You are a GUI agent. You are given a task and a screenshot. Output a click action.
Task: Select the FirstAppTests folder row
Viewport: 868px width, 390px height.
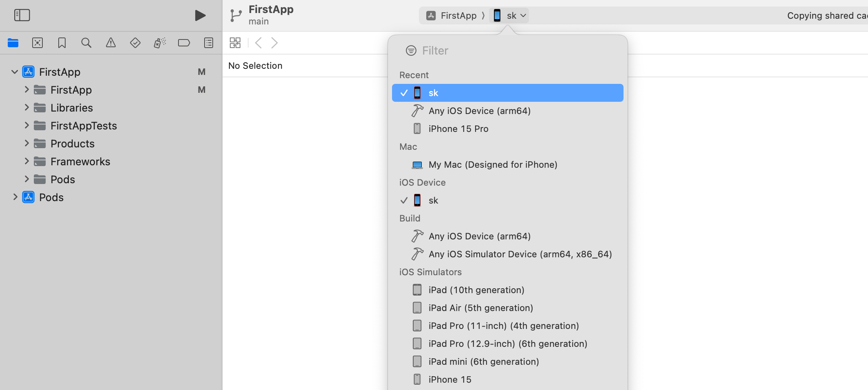[x=111, y=126]
